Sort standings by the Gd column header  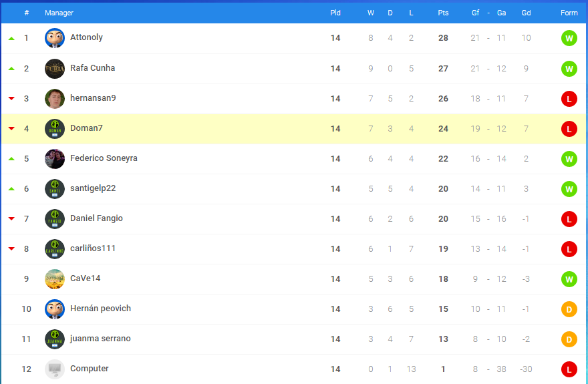[526, 13]
